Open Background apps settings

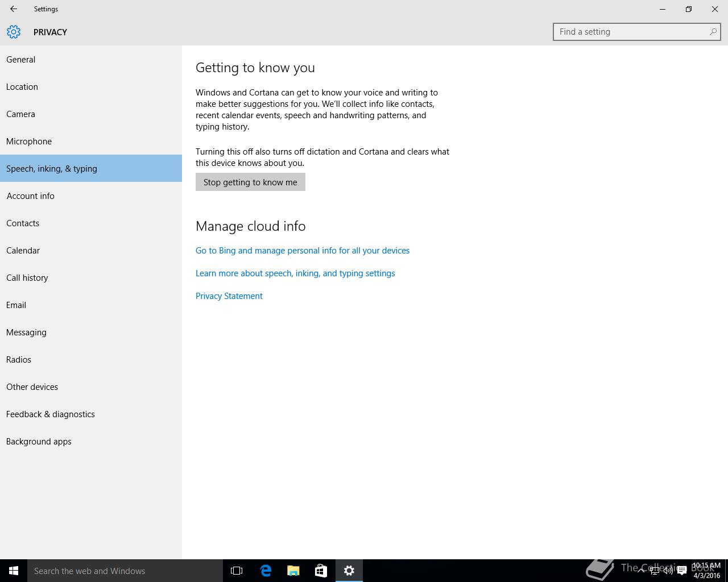91,441
